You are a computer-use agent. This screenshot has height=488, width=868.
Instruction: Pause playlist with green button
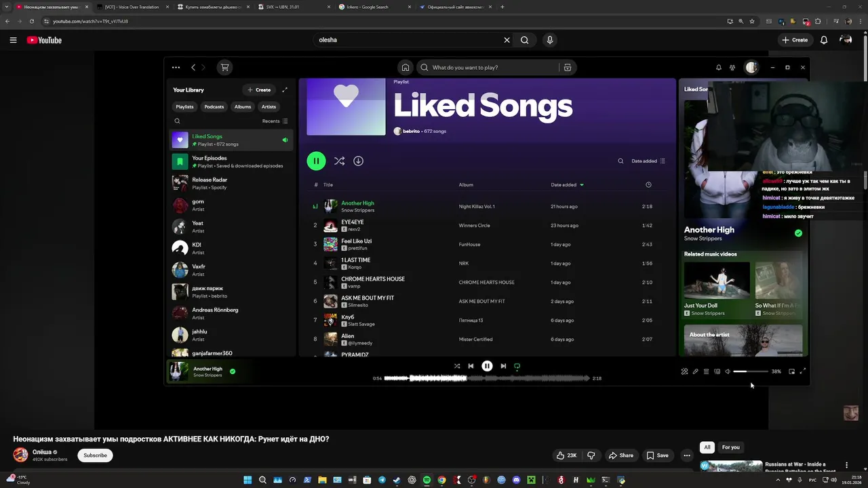coord(316,161)
